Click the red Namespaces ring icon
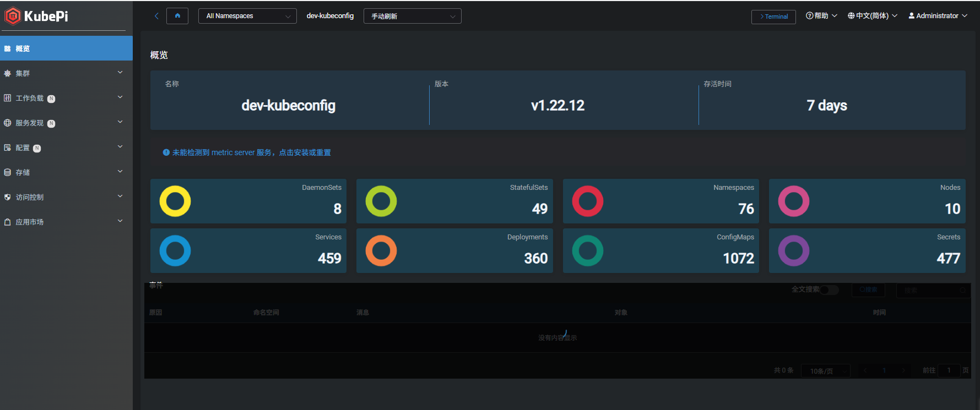The image size is (980, 410). click(x=588, y=201)
